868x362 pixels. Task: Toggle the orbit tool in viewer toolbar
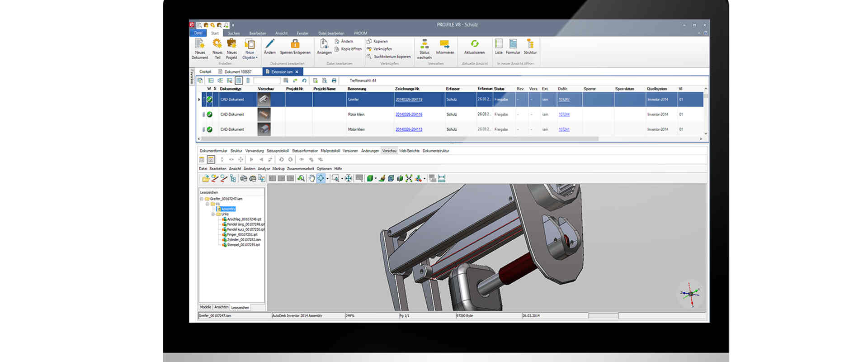tap(321, 178)
